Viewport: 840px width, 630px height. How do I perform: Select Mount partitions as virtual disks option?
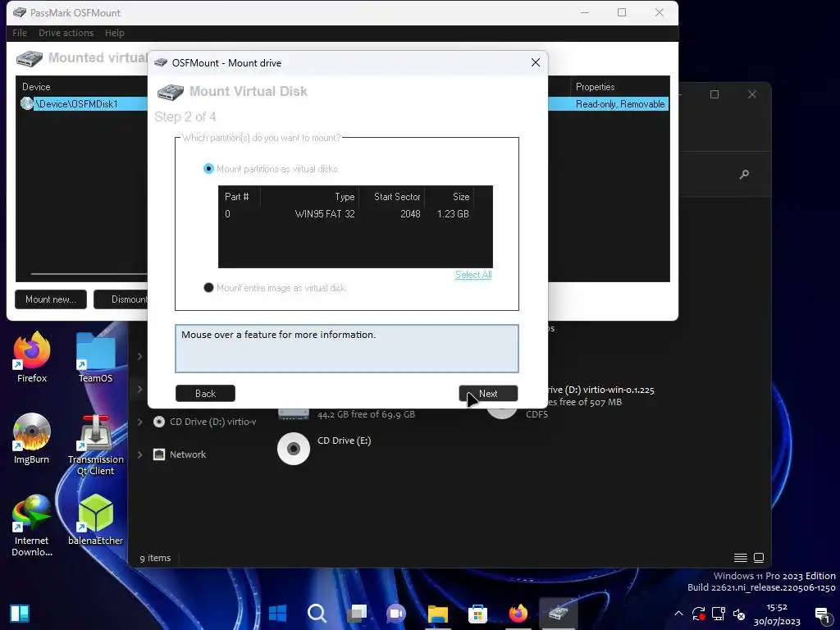pyautogui.click(x=271, y=169)
